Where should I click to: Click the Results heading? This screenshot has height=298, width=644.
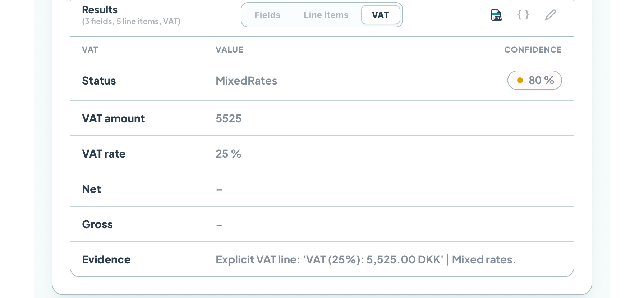pyautogui.click(x=100, y=10)
